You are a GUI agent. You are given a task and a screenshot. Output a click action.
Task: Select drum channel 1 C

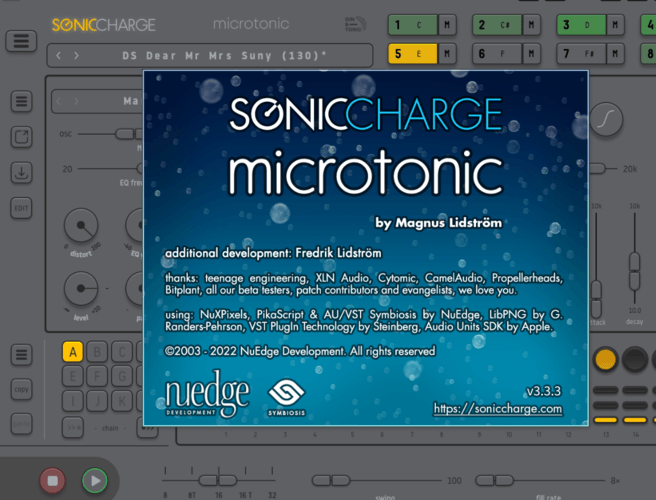click(x=413, y=25)
